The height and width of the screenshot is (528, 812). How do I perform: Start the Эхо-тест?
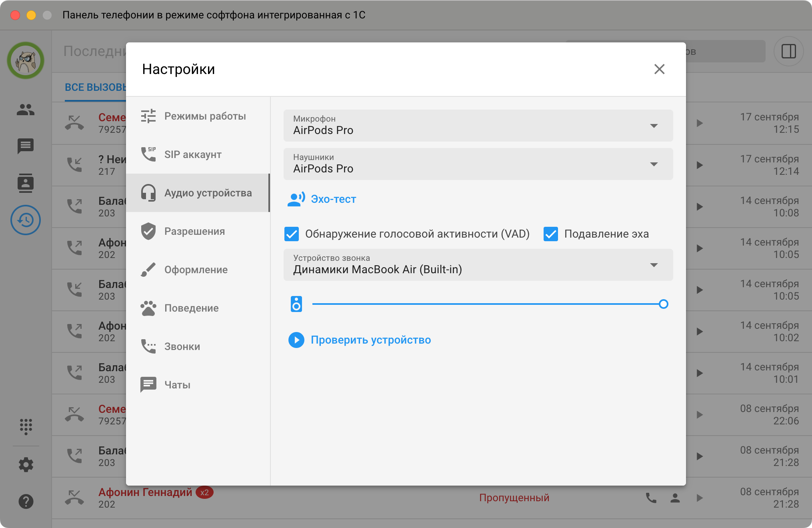(322, 199)
